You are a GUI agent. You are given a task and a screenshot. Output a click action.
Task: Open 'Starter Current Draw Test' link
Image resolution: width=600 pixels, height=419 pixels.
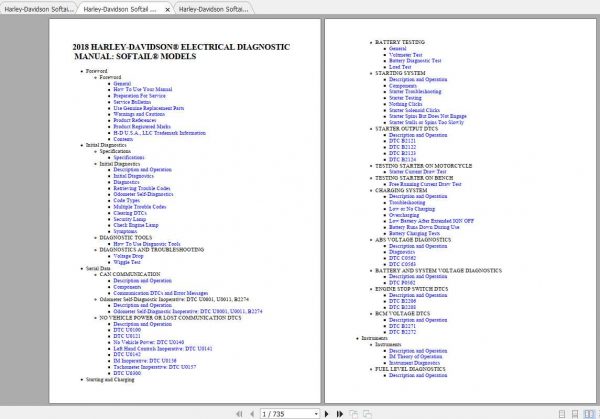click(418, 172)
